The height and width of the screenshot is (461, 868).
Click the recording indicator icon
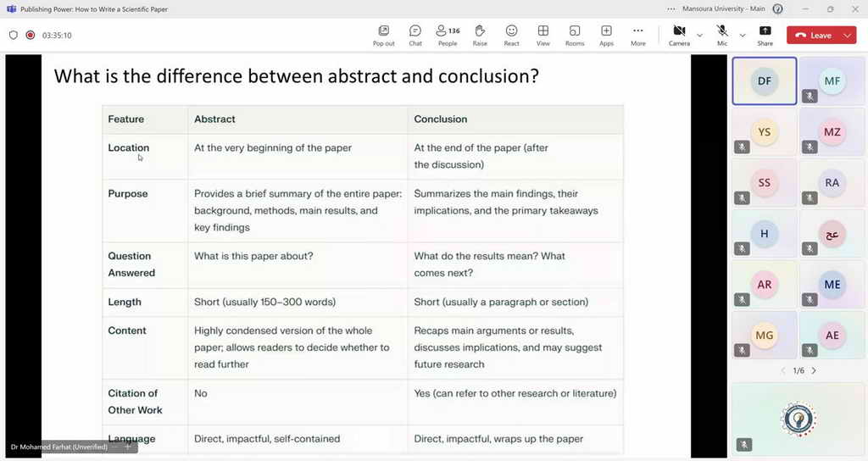31,35
